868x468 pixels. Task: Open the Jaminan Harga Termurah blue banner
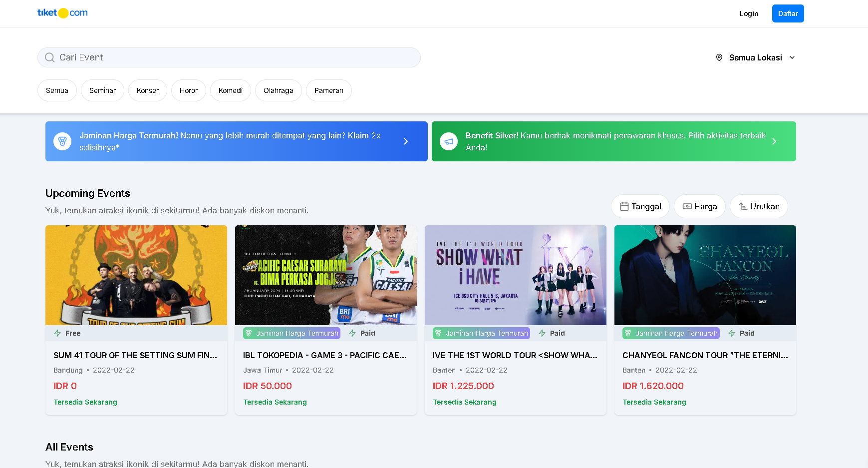coord(237,141)
